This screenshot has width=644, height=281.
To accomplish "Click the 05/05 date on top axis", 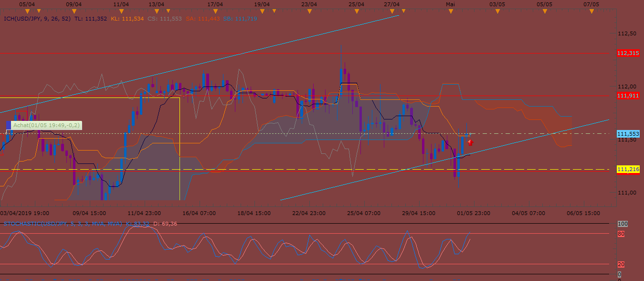I will click(x=544, y=4).
